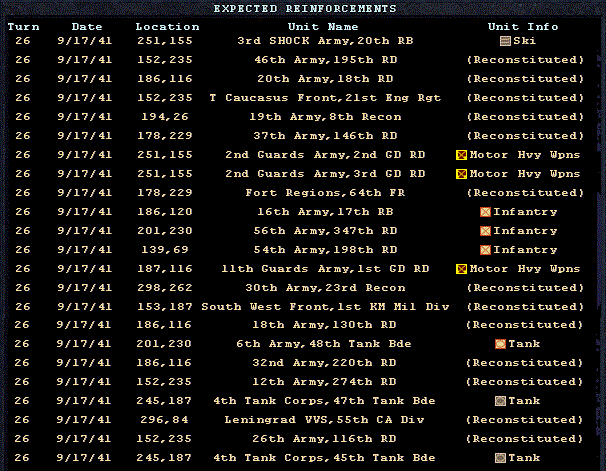Click location 178,229 for 64th FR
606x471 pixels.
pos(165,193)
